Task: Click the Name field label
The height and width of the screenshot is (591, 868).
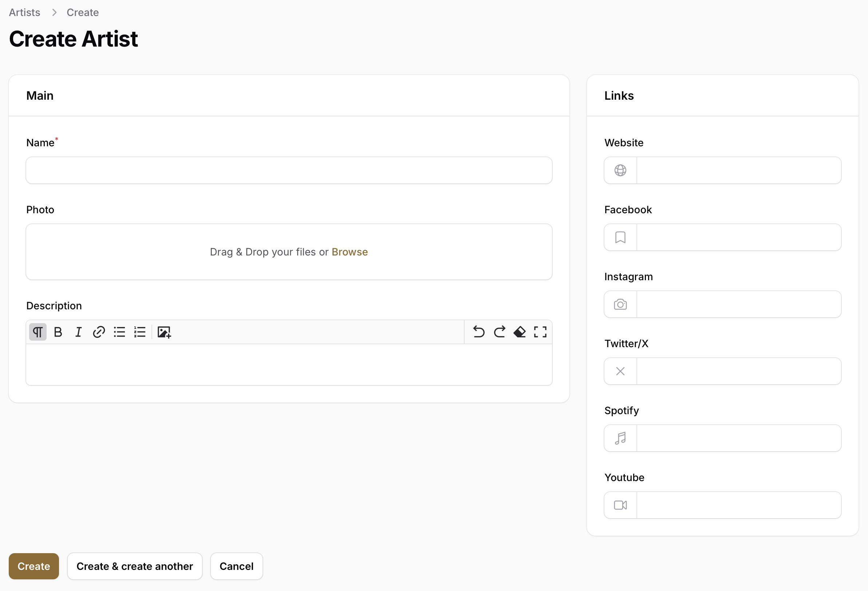Action: pos(40,143)
